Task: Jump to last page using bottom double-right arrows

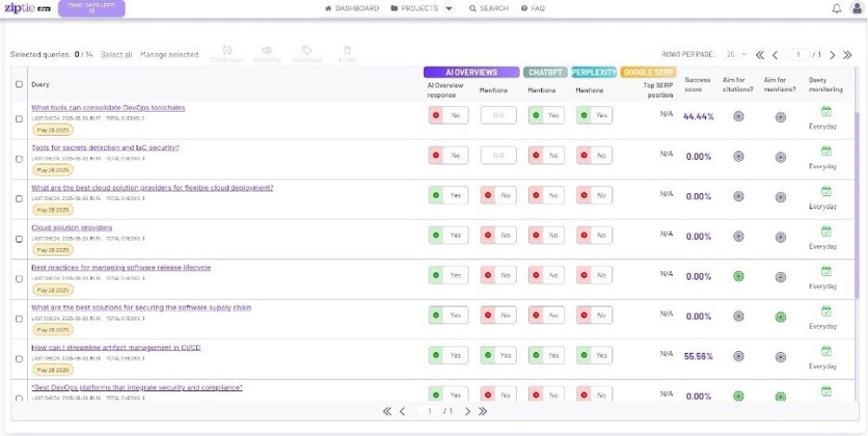Action: pyautogui.click(x=483, y=412)
